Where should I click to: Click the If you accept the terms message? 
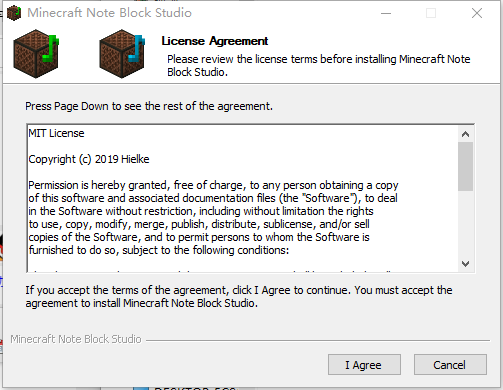[239, 296]
